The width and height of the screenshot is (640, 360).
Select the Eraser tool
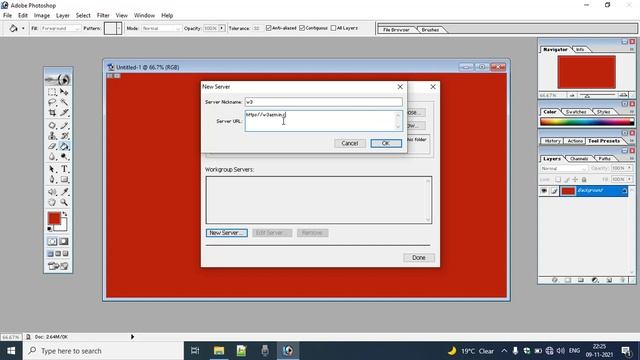52,146
